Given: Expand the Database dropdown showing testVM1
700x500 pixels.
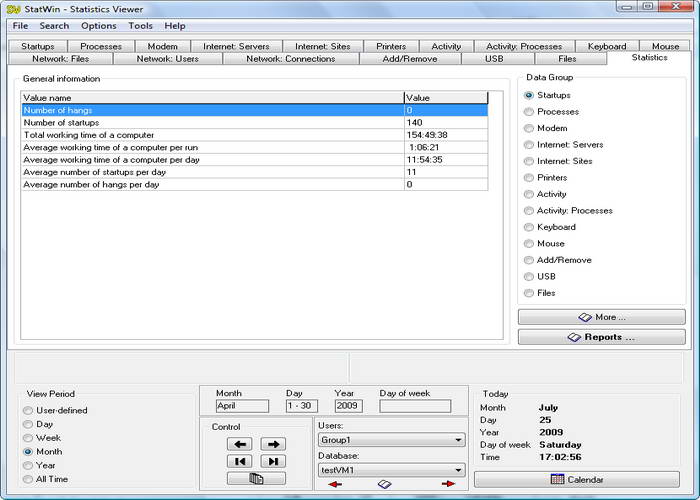Looking at the screenshot, I should tap(391, 469).
